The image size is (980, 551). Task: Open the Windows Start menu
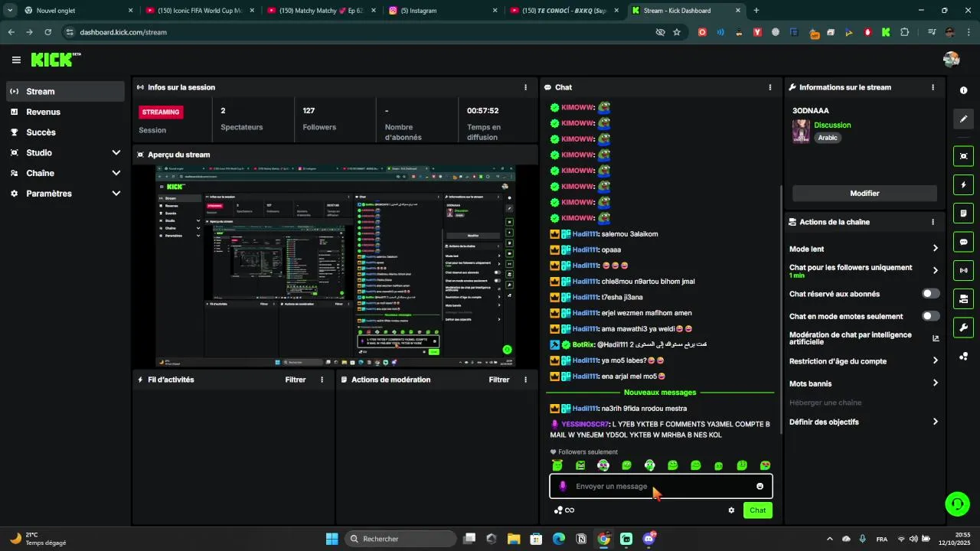(x=332, y=539)
